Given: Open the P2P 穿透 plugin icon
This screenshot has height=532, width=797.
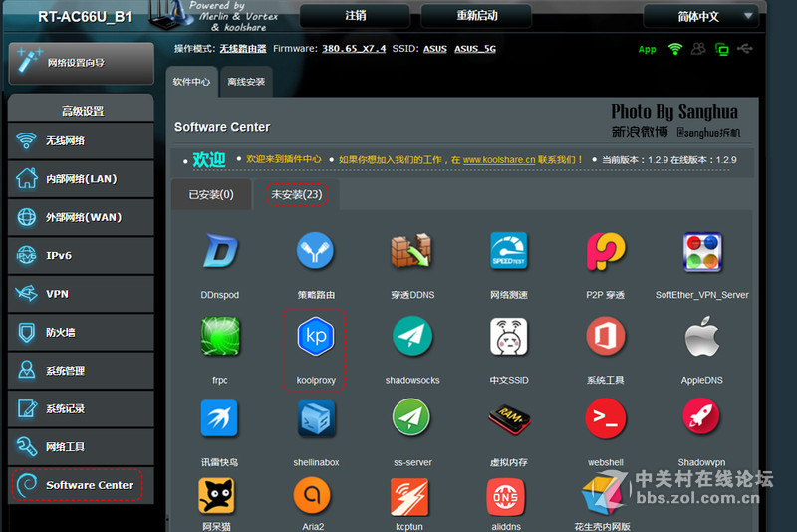Looking at the screenshot, I should (606, 250).
